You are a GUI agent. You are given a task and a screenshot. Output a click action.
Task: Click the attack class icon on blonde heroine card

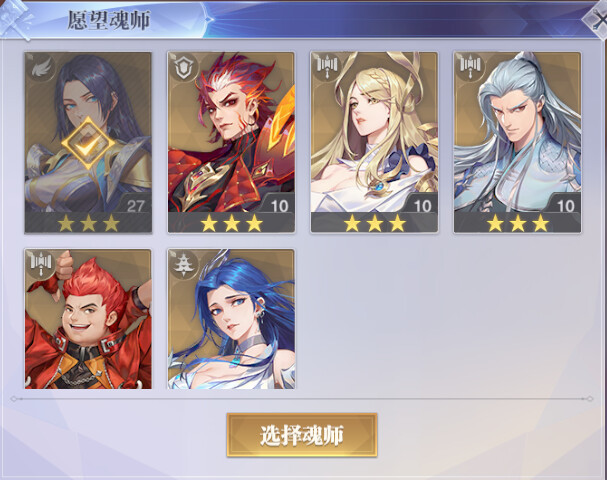pos(328,67)
